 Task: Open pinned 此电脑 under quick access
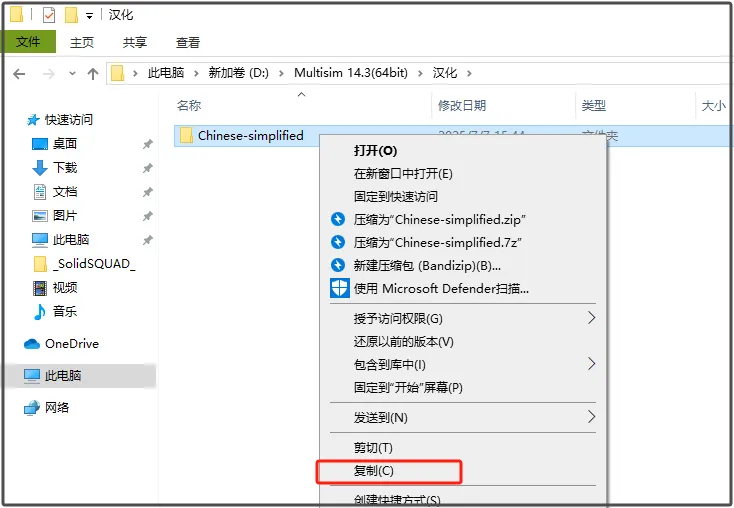pos(71,240)
